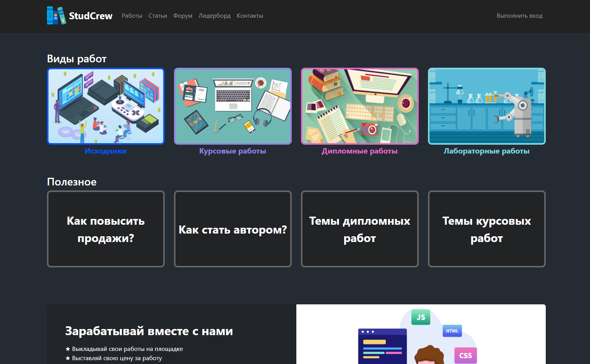Open the Темы курсовых работ card

point(486,229)
